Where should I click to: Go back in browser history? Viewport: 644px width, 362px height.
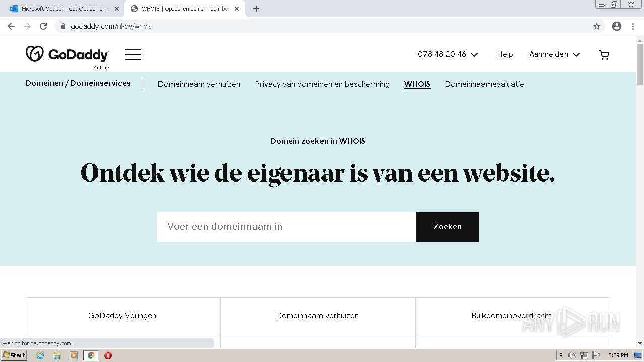coord(11,26)
